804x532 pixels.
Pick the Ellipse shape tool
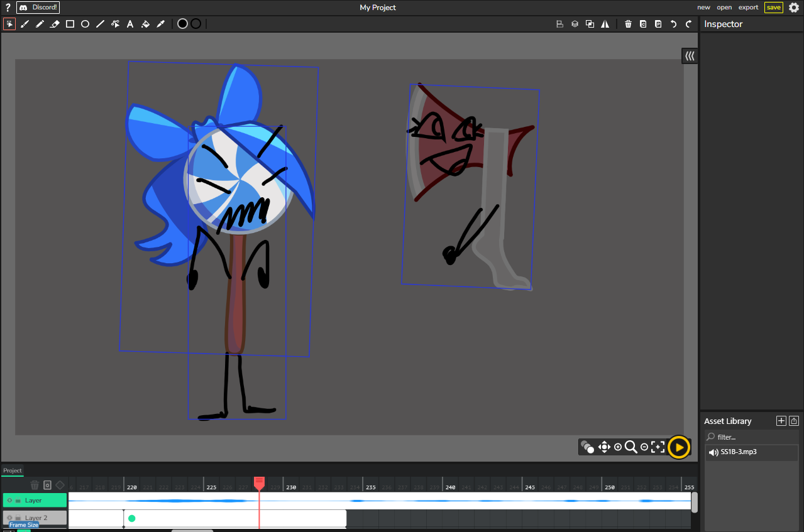pos(85,24)
